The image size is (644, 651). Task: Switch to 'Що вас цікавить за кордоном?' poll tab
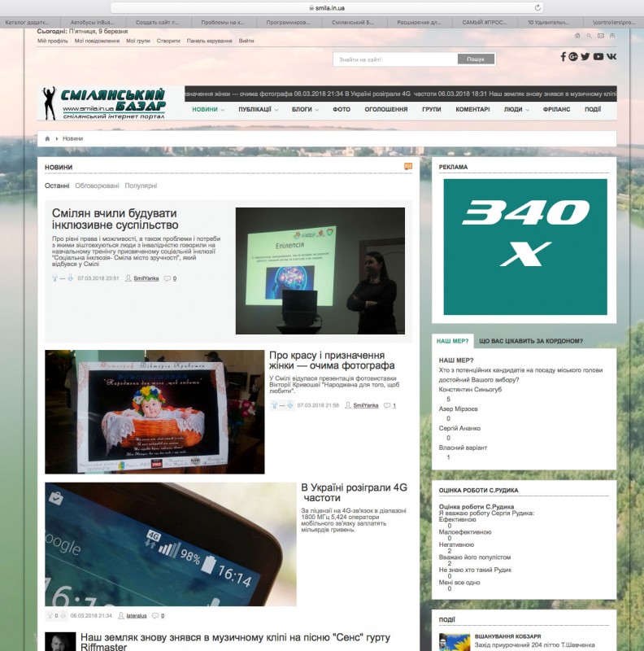click(531, 341)
